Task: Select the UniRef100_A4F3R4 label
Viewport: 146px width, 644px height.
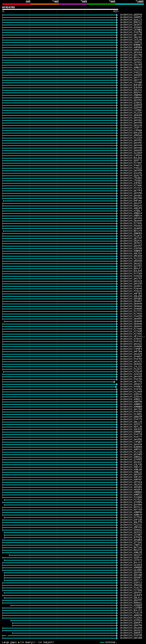Action: tap(131, 351)
